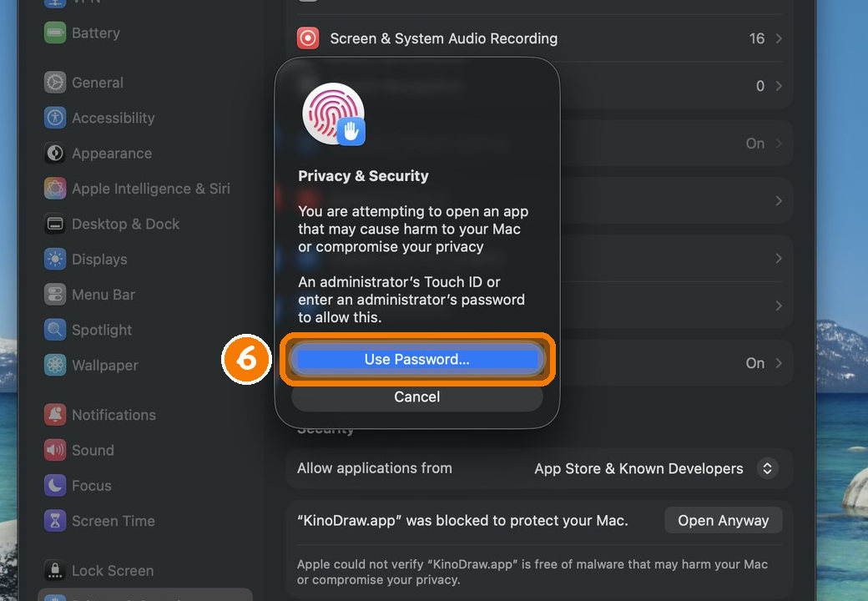
Task: Click the Menu Bar sidebar icon
Action: click(55, 295)
